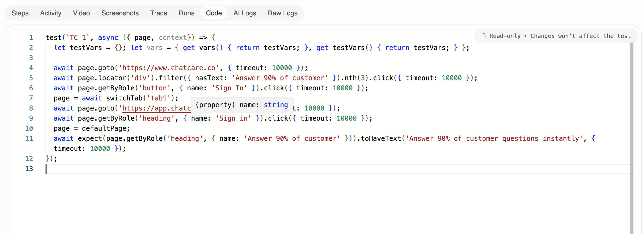Click the lock icon in the Read-only badge
The image size is (644, 234).
[x=484, y=36]
